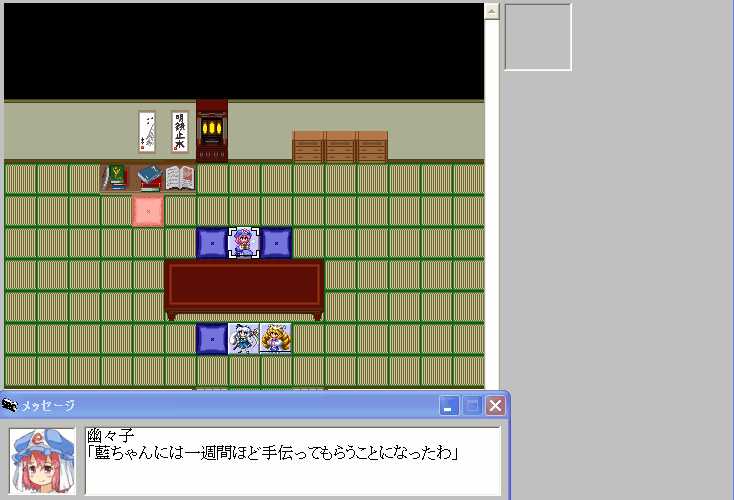Click the speaker name 幽々子
Viewport: 734px width, 500px height.
point(110,436)
